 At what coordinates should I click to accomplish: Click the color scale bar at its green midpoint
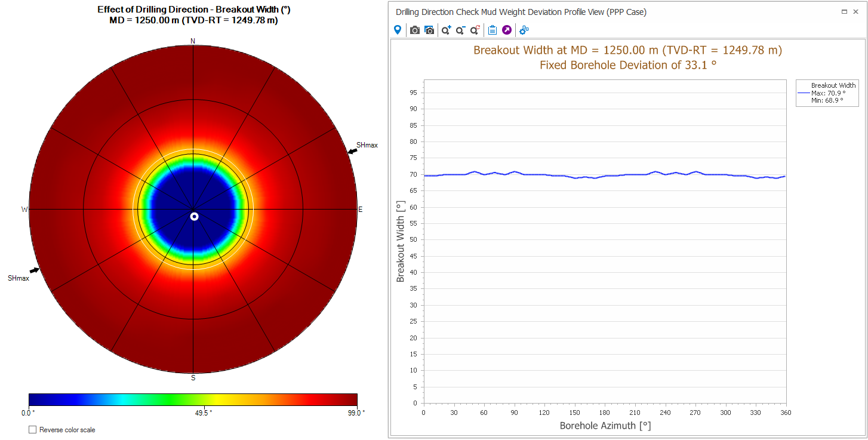tap(193, 399)
